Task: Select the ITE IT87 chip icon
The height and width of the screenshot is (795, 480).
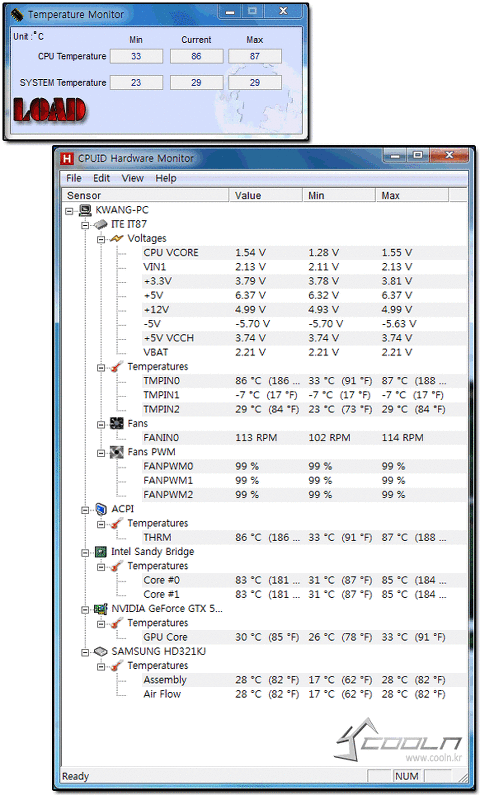Action: (101, 224)
